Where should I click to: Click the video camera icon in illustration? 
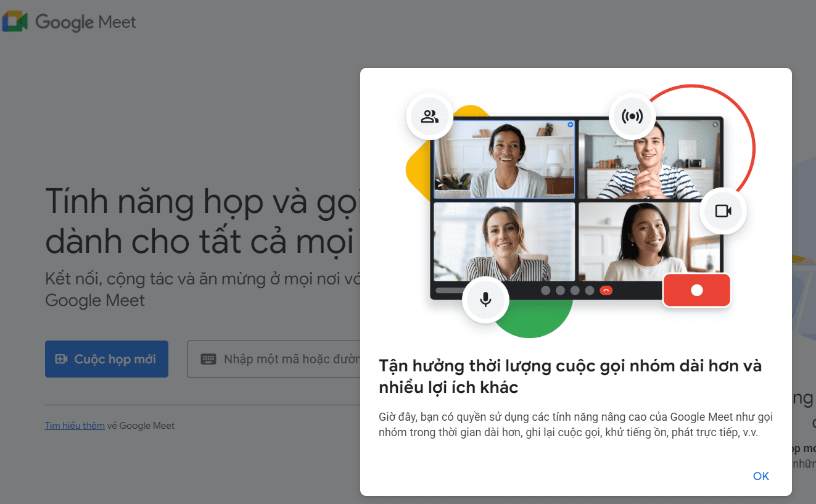(x=723, y=211)
